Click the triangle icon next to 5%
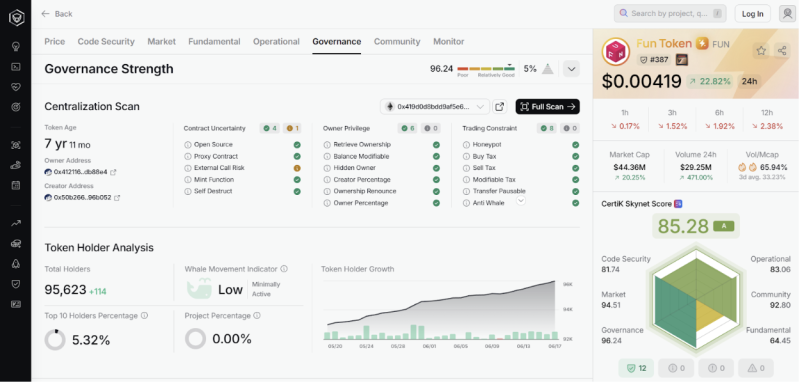The height and width of the screenshot is (390, 800). pyautogui.click(x=547, y=68)
